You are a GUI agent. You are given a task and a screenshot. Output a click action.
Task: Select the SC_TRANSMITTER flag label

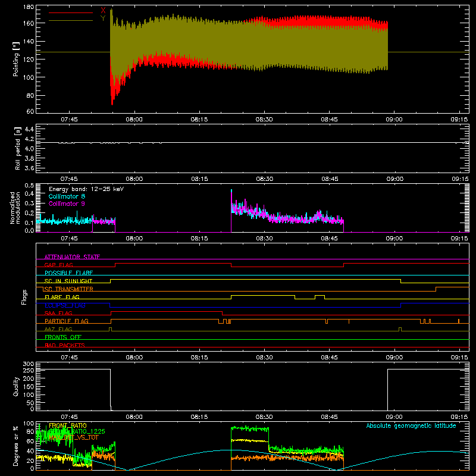tap(68, 289)
